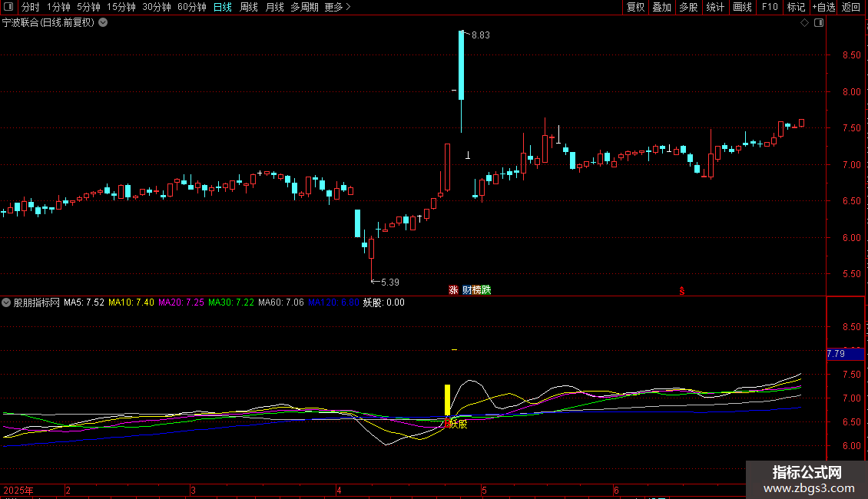Click the tall cyan candle at 8.83
The image size is (868, 499).
(x=461, y=65)
